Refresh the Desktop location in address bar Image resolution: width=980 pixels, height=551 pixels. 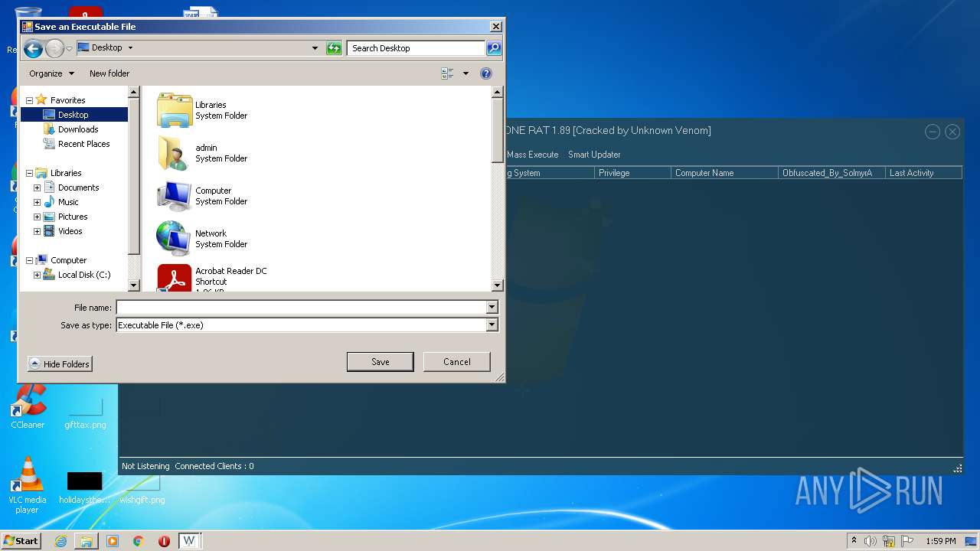[x=334, y=48]
